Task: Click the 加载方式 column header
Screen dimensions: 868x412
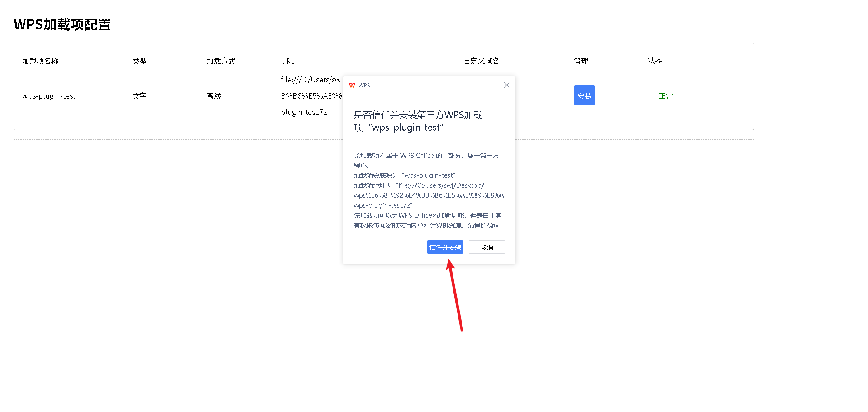Action: pos(221,61)
